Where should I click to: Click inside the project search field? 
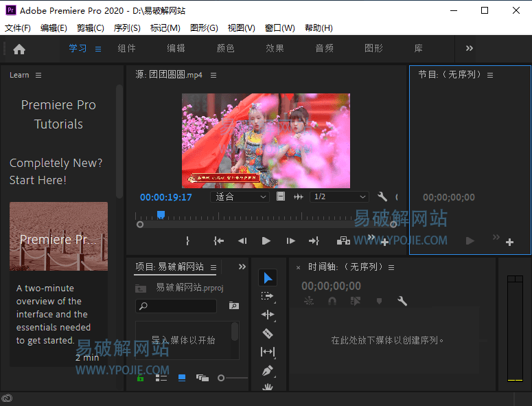[176, 306]
